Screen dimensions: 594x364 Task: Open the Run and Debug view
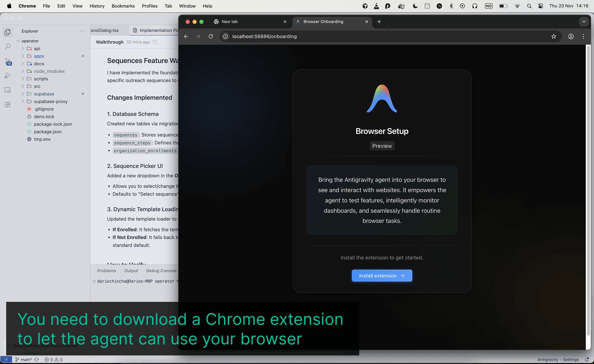point(8,76)
